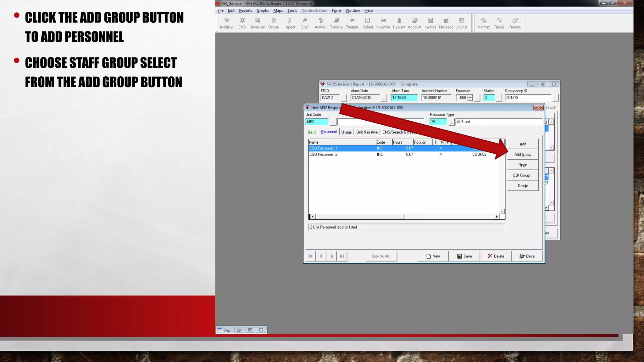
Task: Go to last record navigation arrow
Action: click(x=342, y=256)
